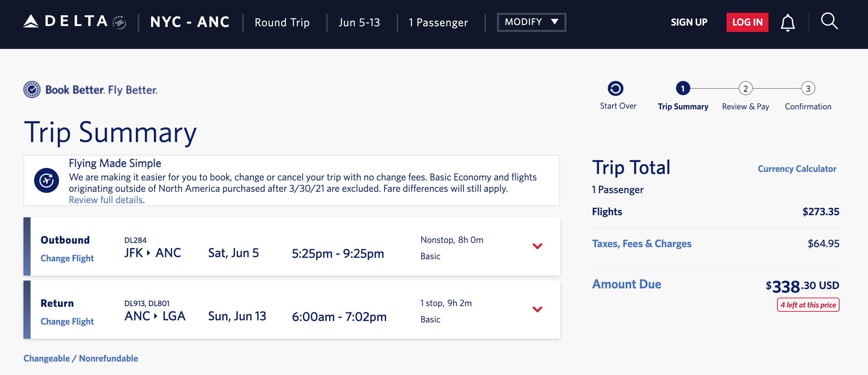Open Changeable / Nonrefundable policy link
Image resolution: width=868 pixels, height=375 pixels.
(81, 358)
